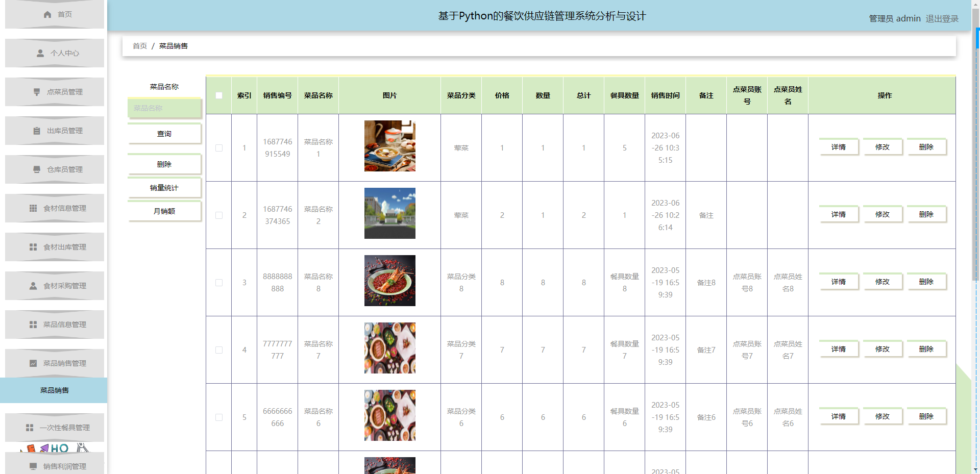
Task: View 详情 for sale 1687746915549
Action: tap(839, 147)
